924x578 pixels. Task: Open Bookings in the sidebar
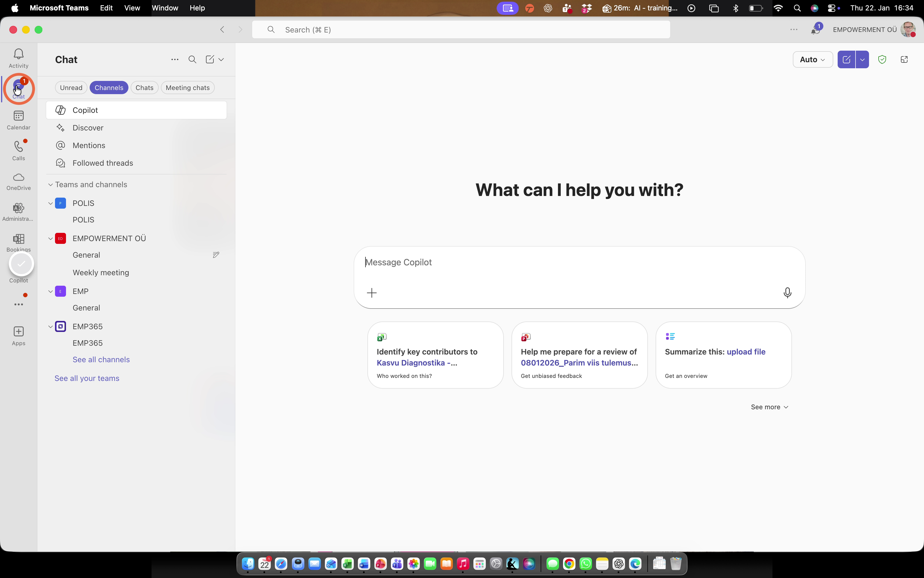[18, 243]
